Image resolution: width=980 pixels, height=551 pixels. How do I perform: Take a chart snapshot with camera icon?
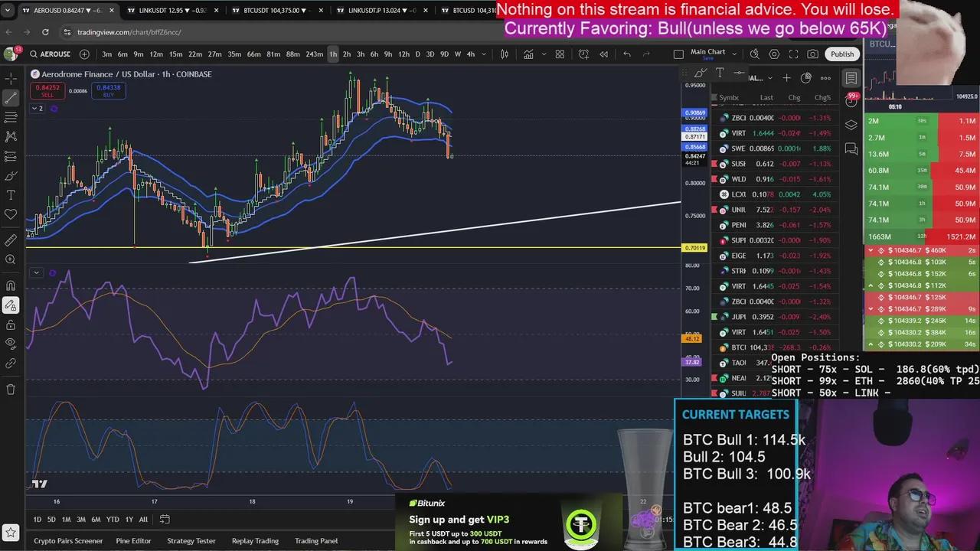[813, 54]
